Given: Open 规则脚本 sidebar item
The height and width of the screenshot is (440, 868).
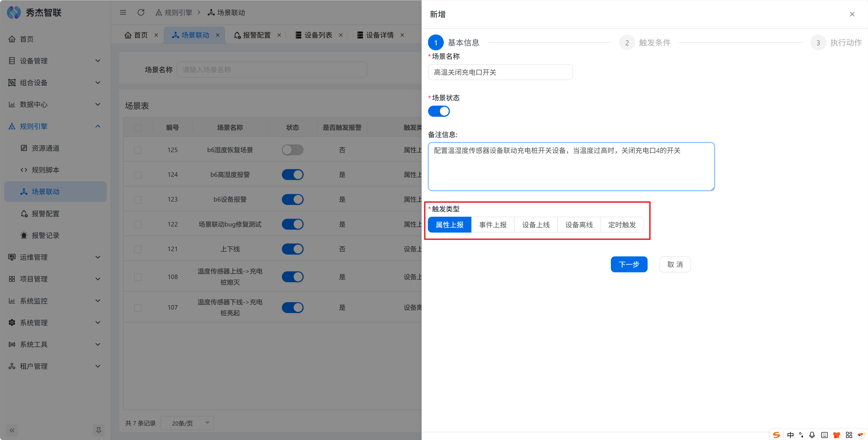Looking at the screenshot, I should click(x=45, y=170).
